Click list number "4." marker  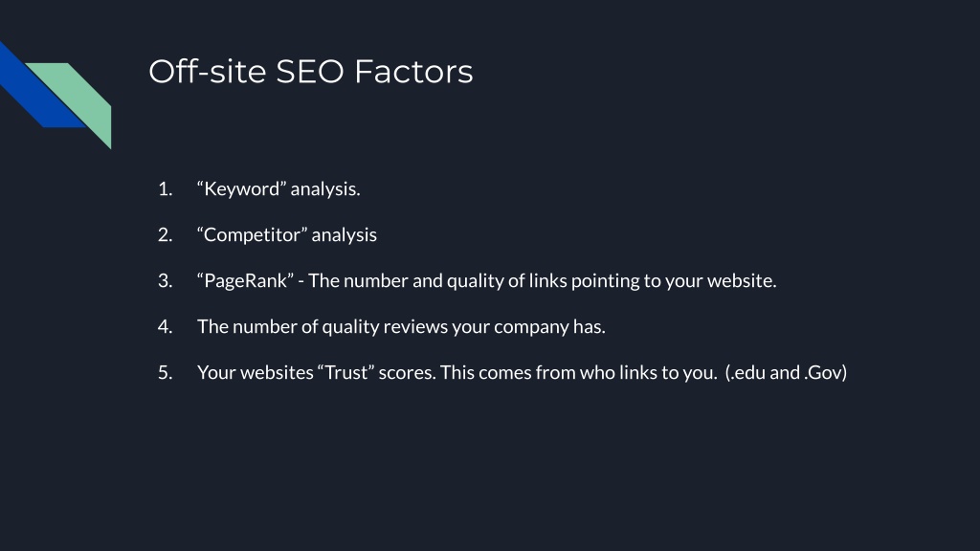pos(165,327)
